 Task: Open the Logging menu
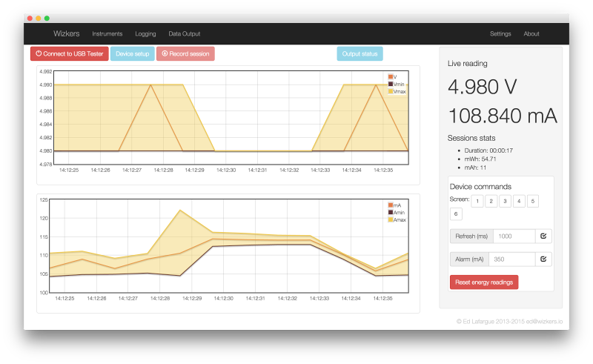click(x=145, y=33)
